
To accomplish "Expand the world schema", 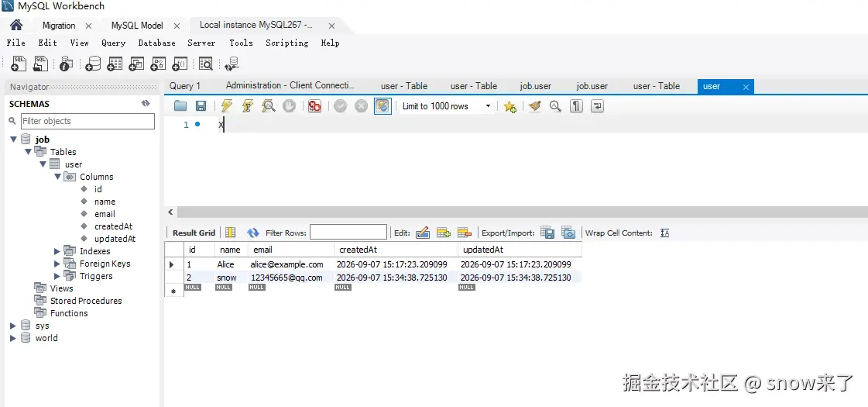I will click(x=13, y=338).
